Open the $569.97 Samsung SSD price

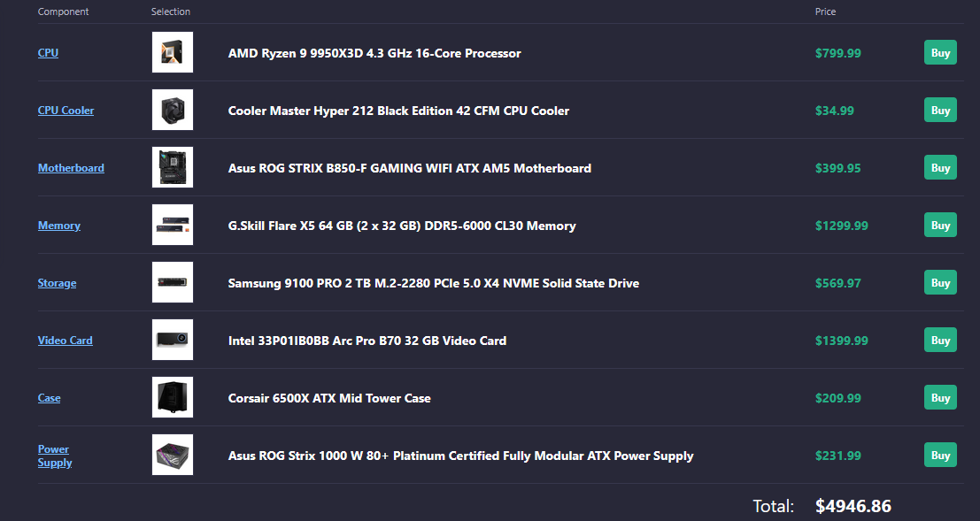(x=837, y=283)
